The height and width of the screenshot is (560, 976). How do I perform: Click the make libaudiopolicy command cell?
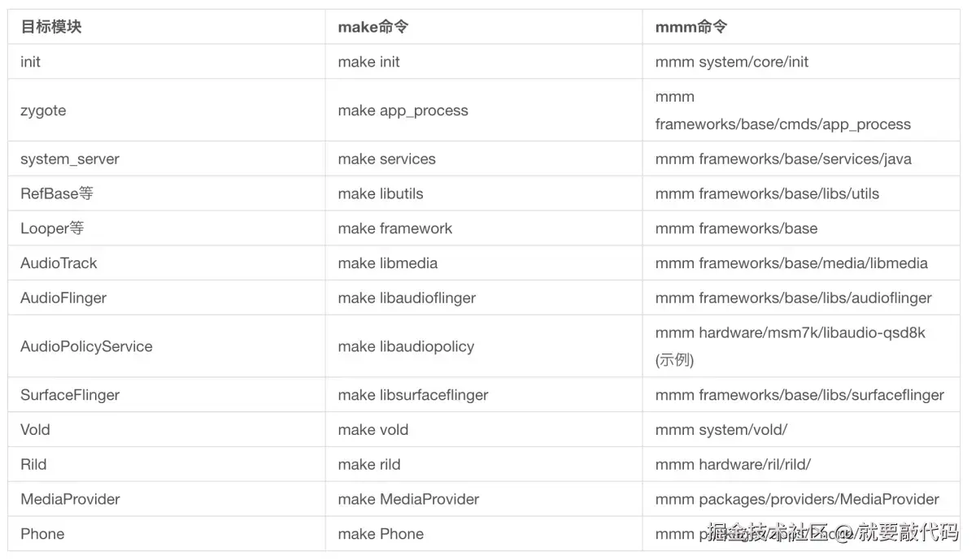coord(406,346)
